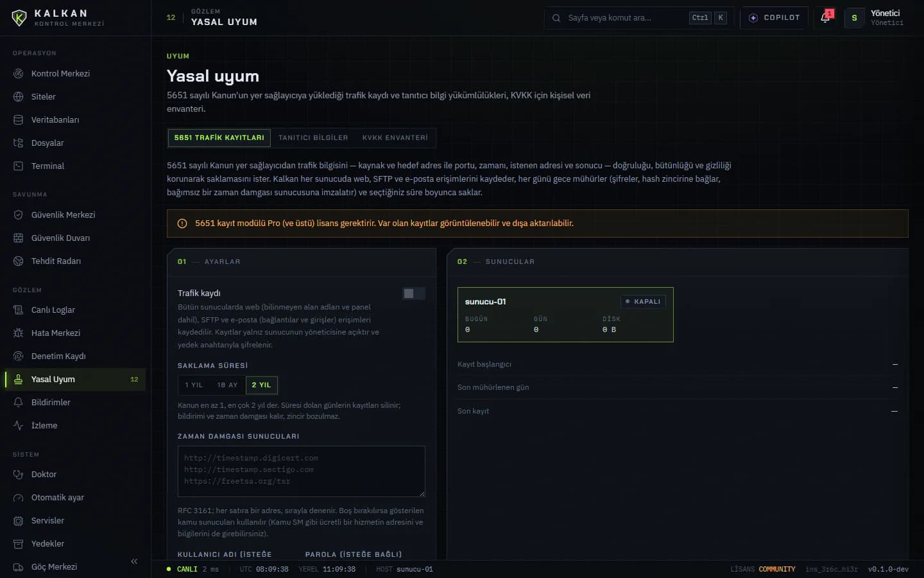The width and height of the screenshot is (924, 578).
Task: Open Otomatik ayar gauge icon
Action: 18,497
